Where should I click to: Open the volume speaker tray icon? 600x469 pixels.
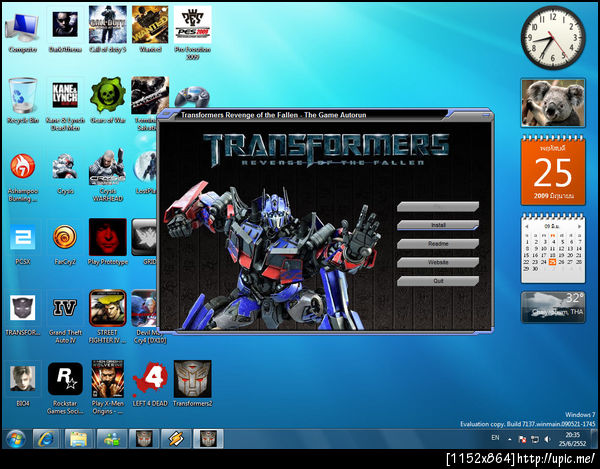[x=547, y=440]
